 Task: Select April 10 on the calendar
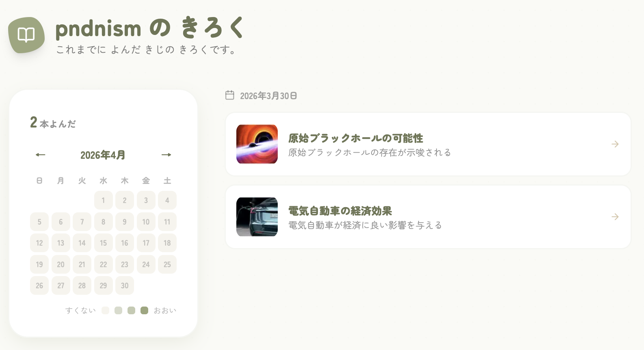(x=146, y=222)
